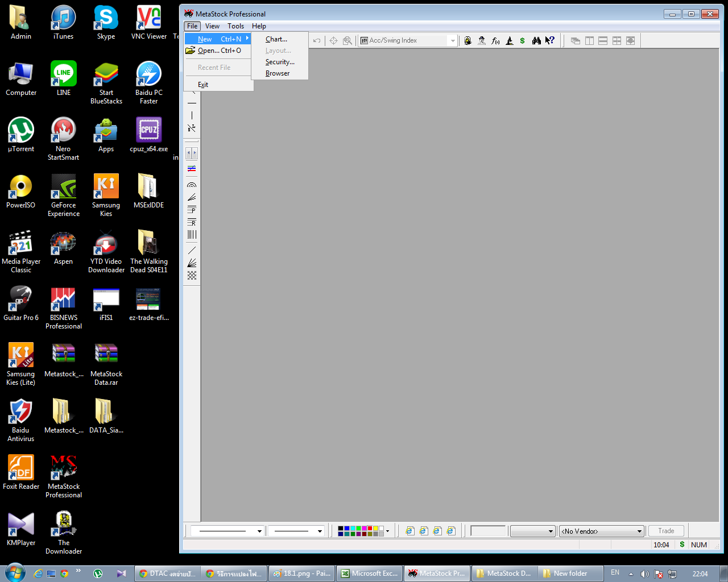Open the View menu
Viewport: 728px width, 582px height.
pyautogui.click(x=212, y=26)
